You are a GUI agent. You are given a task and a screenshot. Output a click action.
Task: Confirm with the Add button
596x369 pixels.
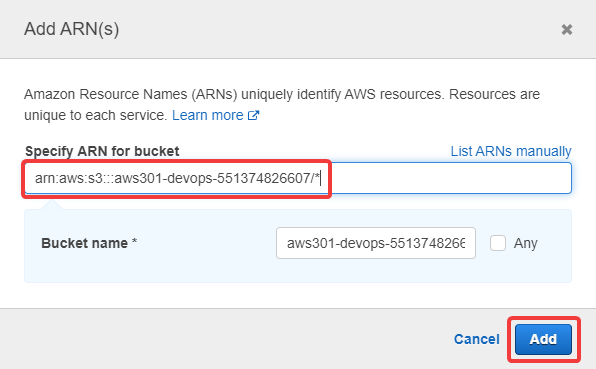pos(544,339)
